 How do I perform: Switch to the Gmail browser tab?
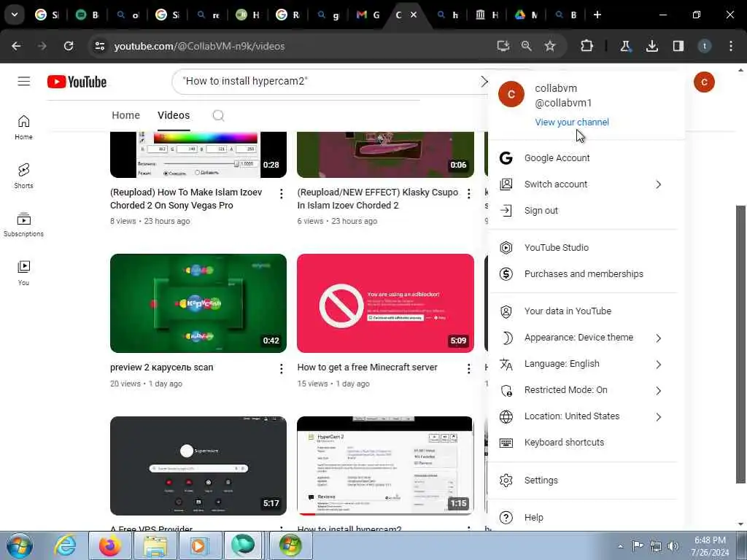pyautogui.click(x=368, y=15)
